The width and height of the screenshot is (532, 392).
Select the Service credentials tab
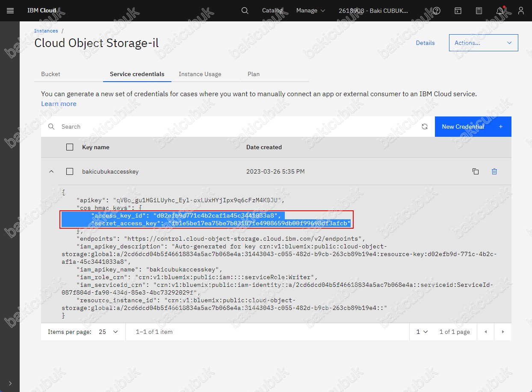click(137, 74)
